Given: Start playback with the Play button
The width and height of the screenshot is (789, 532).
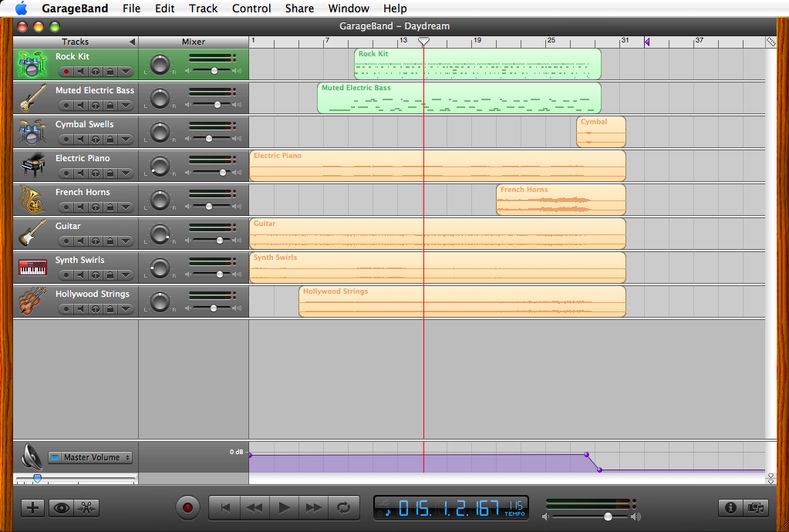Looking at the screenshot, I should (x=285, y=508).
